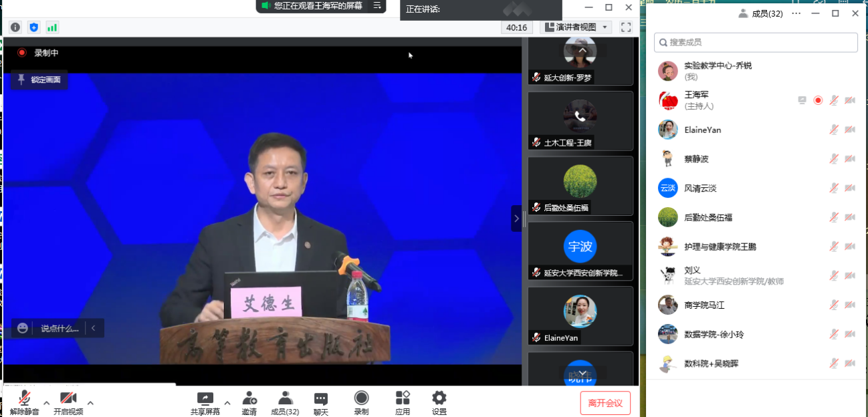Viewport: 868px width, 417px height.
Task: Unmute the microphone
Action: [x=25, y=403]
